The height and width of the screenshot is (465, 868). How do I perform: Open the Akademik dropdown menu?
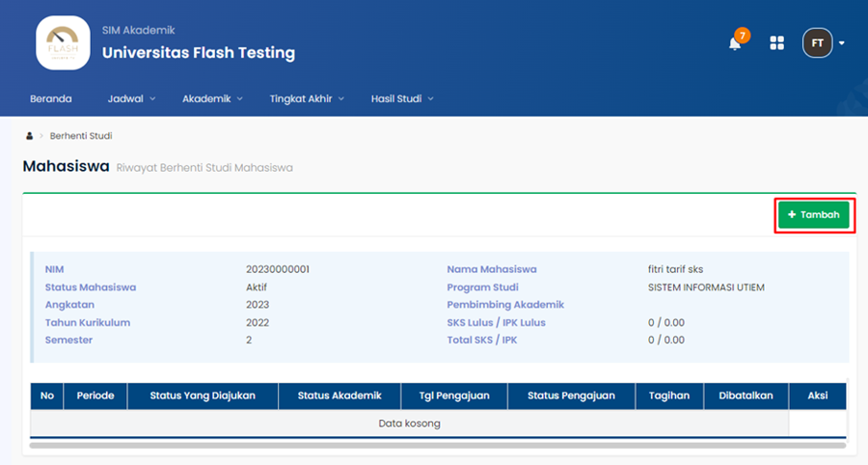(212, 98)
